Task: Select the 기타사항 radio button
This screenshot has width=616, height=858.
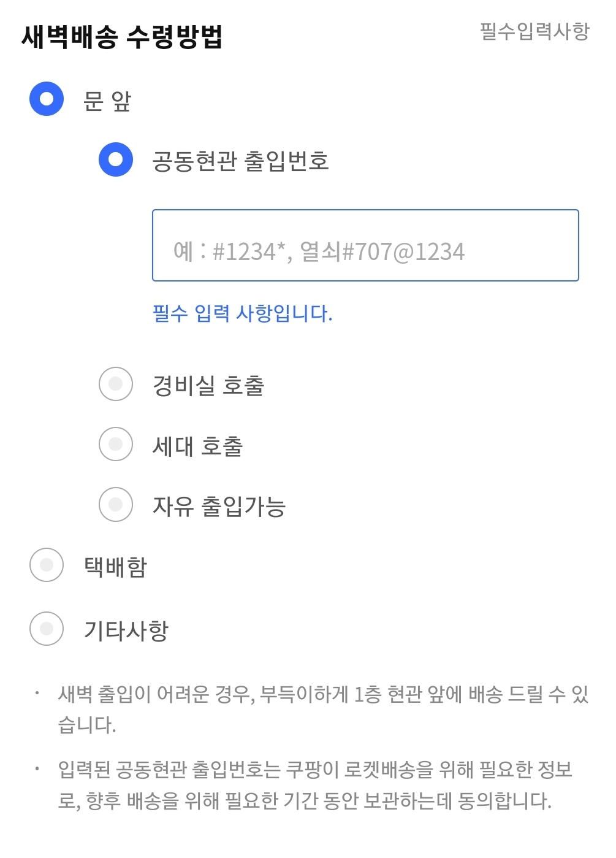Action: 47,629
